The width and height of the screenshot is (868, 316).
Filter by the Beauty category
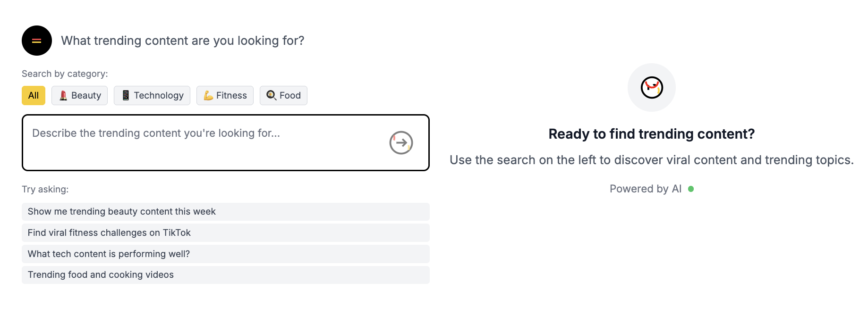click(80, 95)
